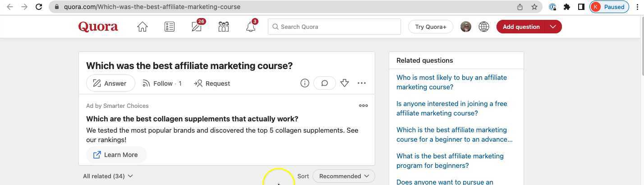Click the Answer button
Viewport: 644px width, 185px height.
[110, 83]
